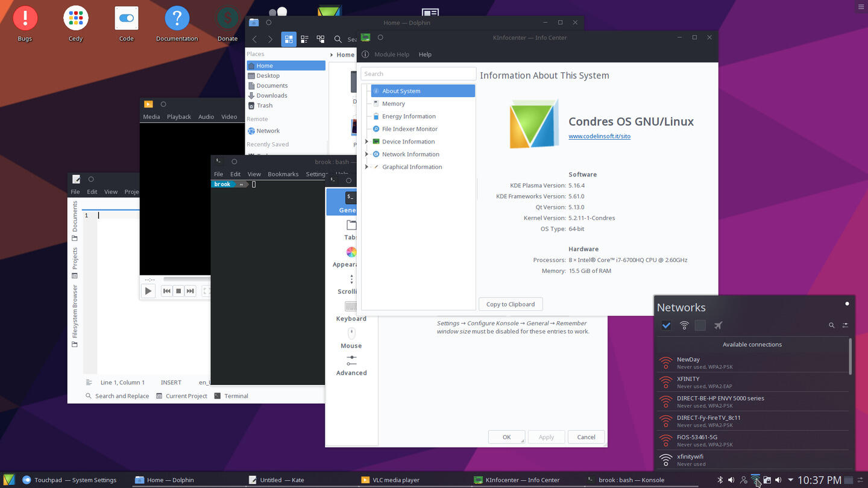The width and height of the screenshot is (868, 488).
Task: Toggle unchecked box beside Wi-Fi icon
Action: 700,325
